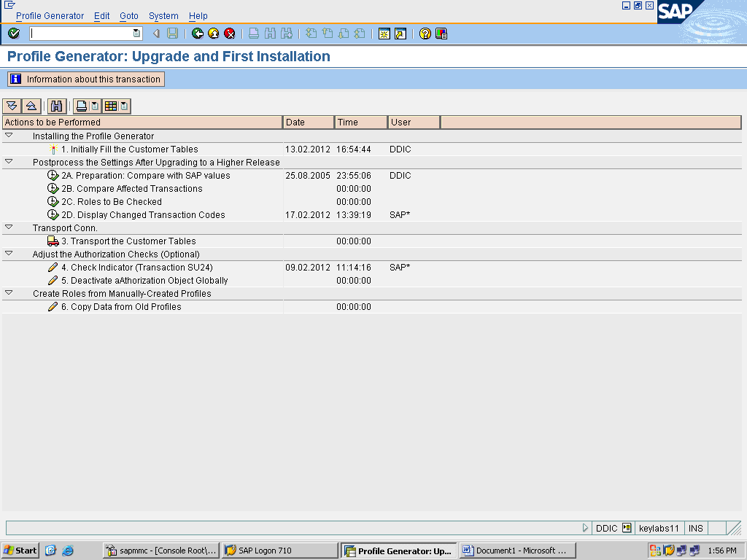Select the Print icon in the application toolbar

click(x=81, y=106)
